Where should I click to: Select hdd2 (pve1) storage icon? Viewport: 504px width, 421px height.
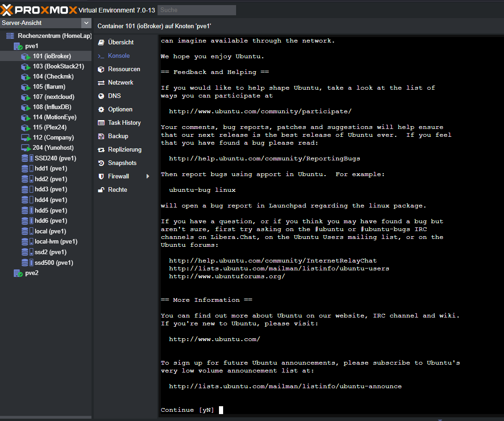(x=27, y=179)
